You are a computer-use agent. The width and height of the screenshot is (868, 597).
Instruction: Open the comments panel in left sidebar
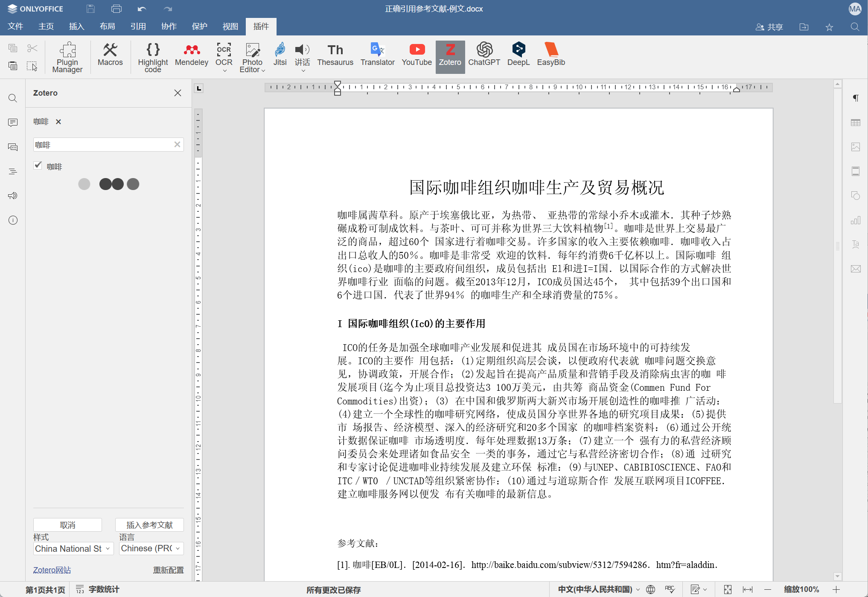click(13, 123)
